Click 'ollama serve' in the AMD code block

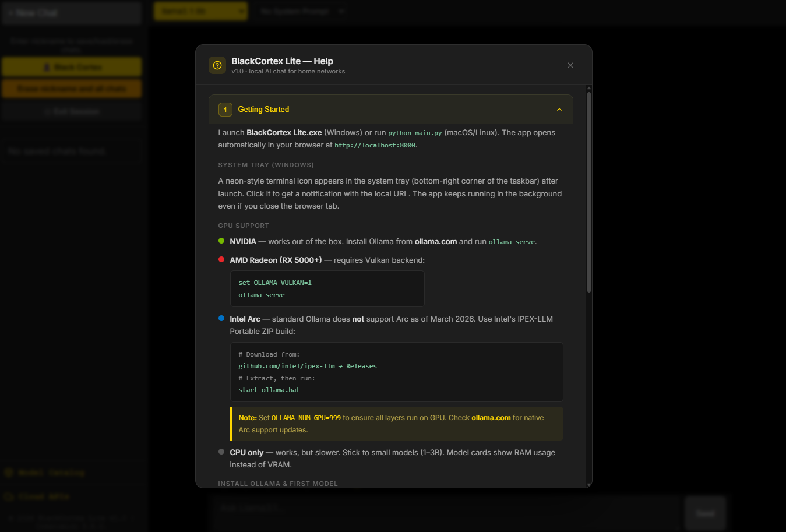[x=262, y=295]
